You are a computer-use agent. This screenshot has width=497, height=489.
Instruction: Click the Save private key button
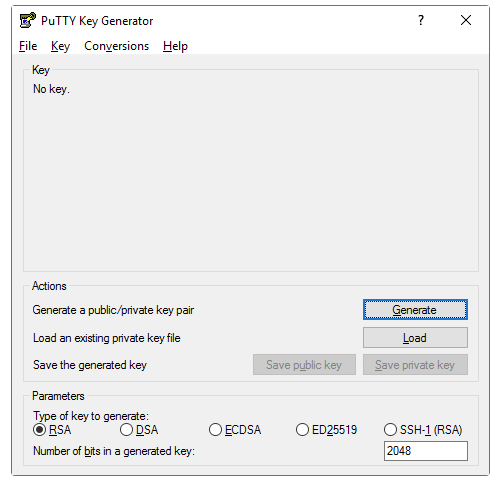(x=415, y=365)
